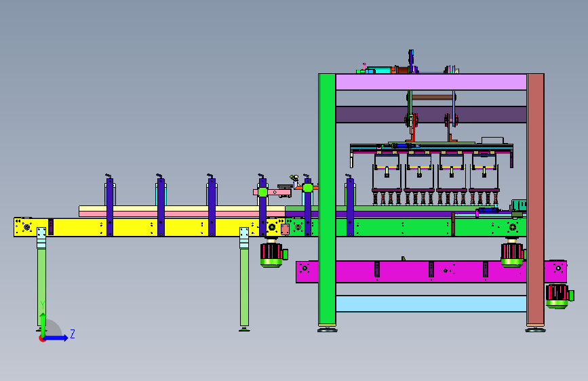This screenshot has height=381, width=588.
Task: Select the magenta lower conveyor frame
Action: coord(431,271)
